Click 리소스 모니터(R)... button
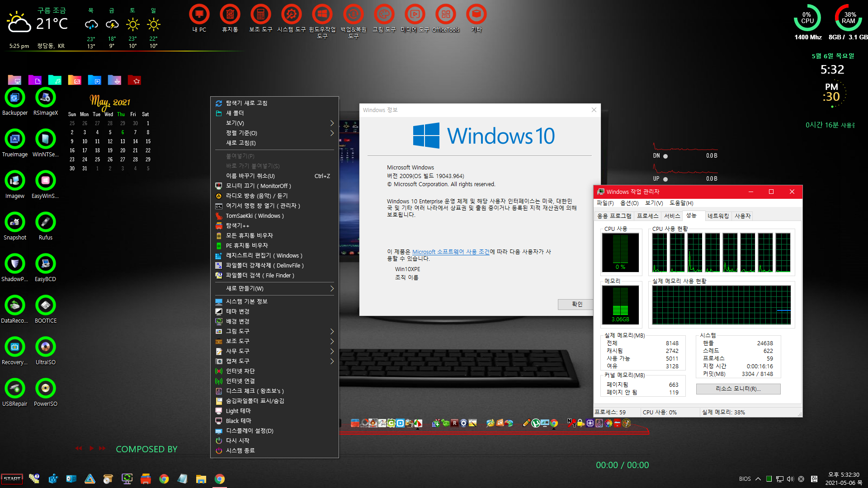This screenshot has height=488, width=868. tap(738, 389)
